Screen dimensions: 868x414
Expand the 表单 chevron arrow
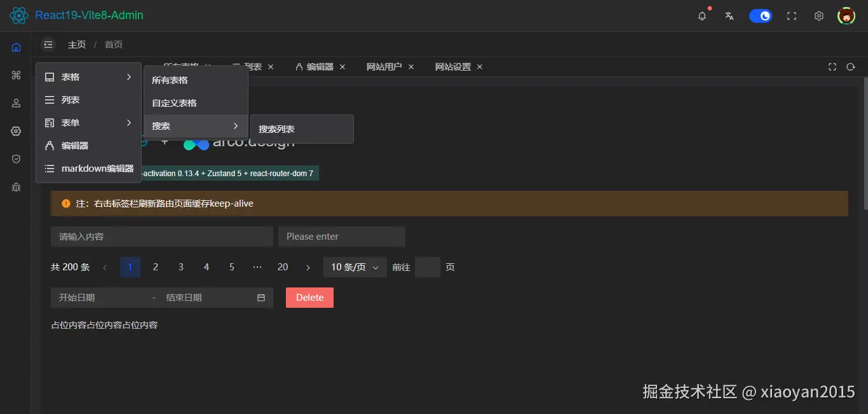point(129,123)
